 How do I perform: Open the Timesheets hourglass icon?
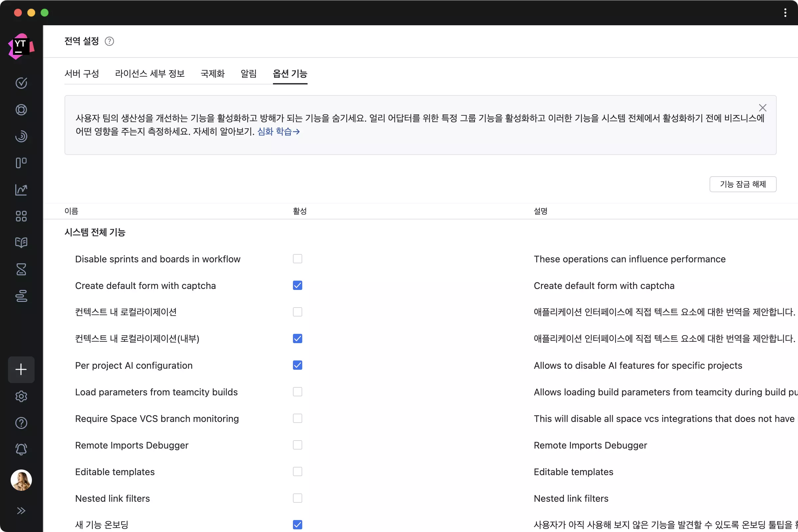[x=21, y=269]
